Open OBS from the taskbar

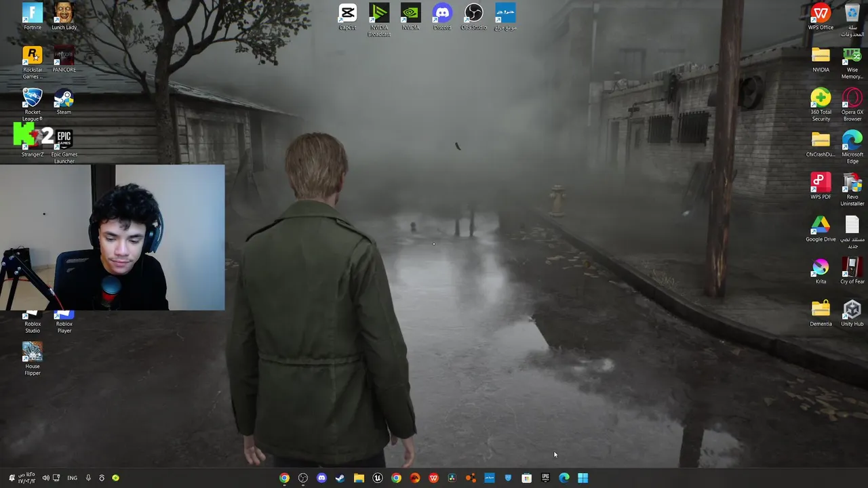(x=303, y=478)
